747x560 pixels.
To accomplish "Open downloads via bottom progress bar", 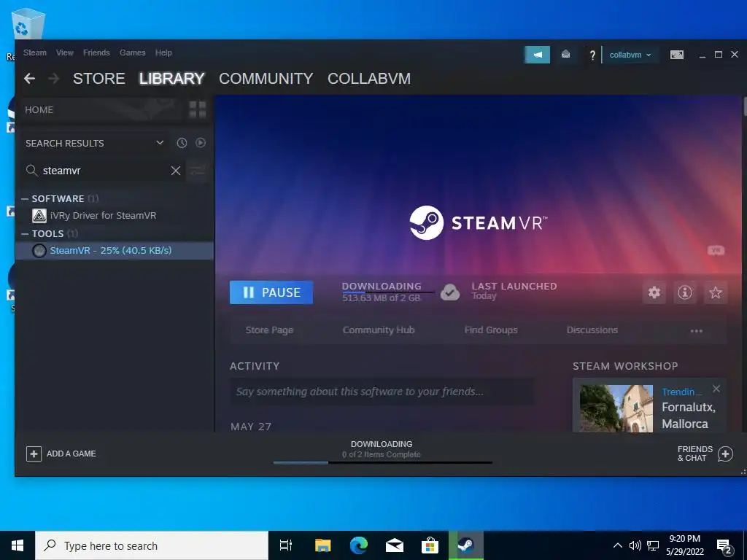I will [382, 462].
